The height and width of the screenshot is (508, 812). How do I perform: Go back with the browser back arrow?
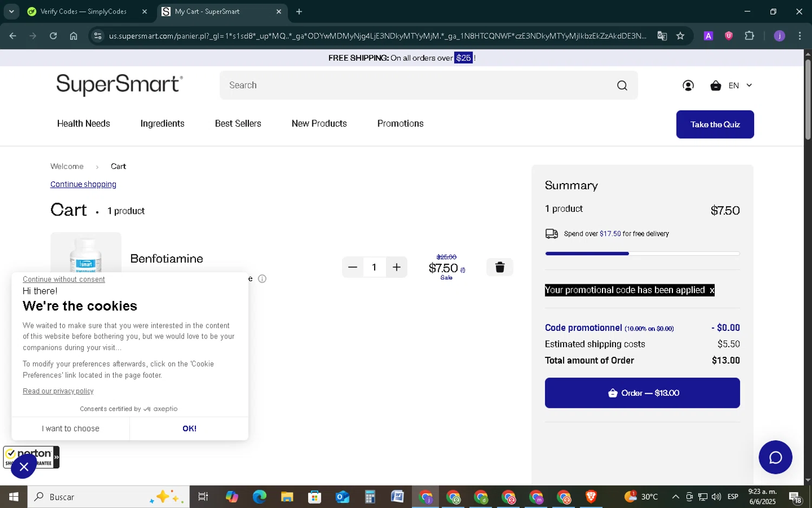point(12,36)
